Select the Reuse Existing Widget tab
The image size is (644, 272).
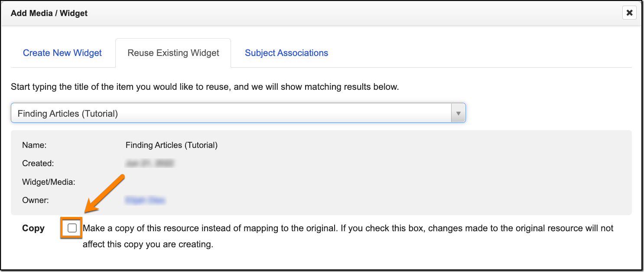click(173, 53)
